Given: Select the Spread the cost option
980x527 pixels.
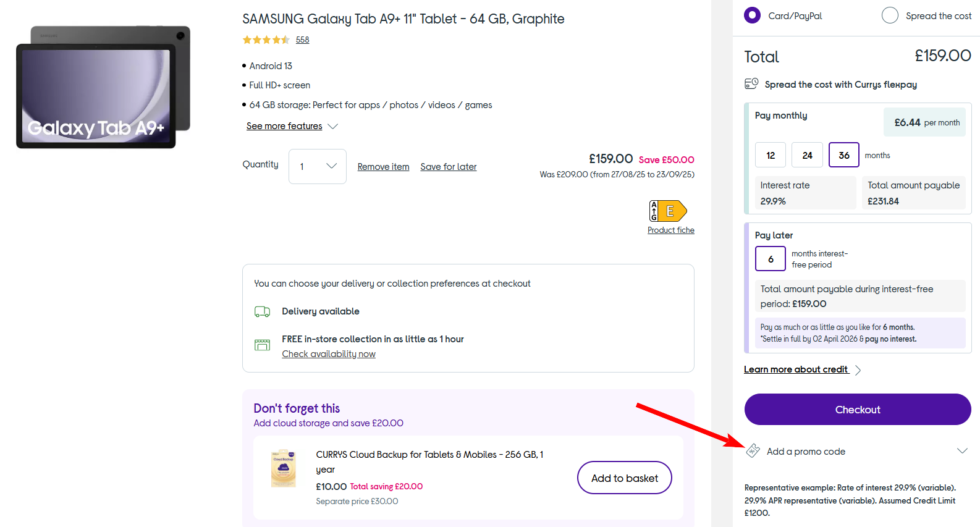Looking at the screenshot, I should (x=890, y=15).
